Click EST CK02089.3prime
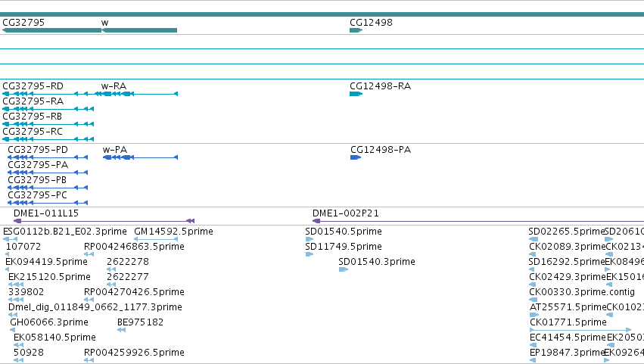This screenshot has height=364, width=644. (x=533, y=254)
